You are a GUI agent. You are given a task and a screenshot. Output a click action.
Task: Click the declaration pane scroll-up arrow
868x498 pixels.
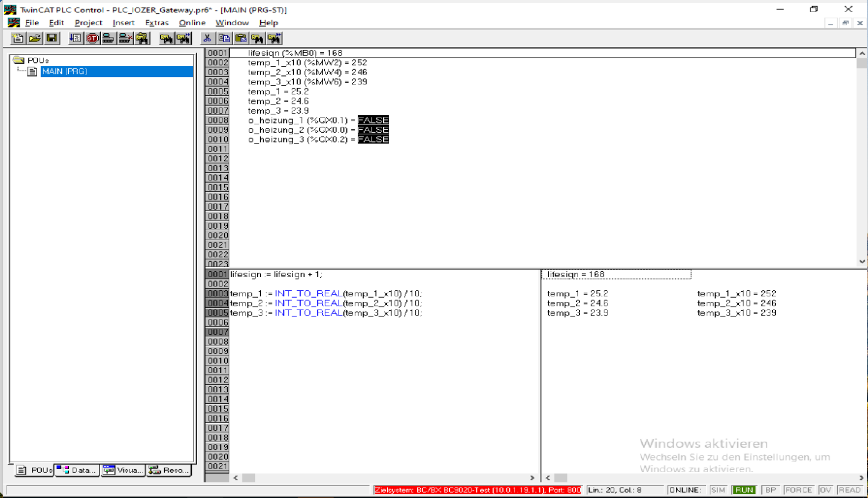point(862,54)
